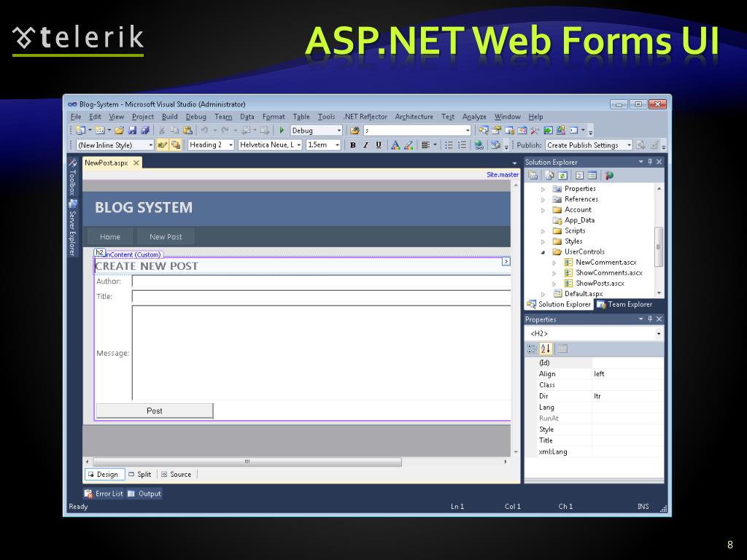Sort properties alphabetically in Properties panel
This screenshot has height=560, width=747.
point(546,349)
